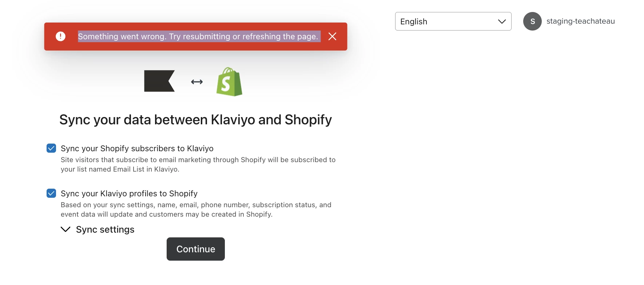This screenshot has height=285, width=644.
Task: Click the heading 'Sync your data between Klaviyo and Shopify'
Action: [x=195, y=120]
